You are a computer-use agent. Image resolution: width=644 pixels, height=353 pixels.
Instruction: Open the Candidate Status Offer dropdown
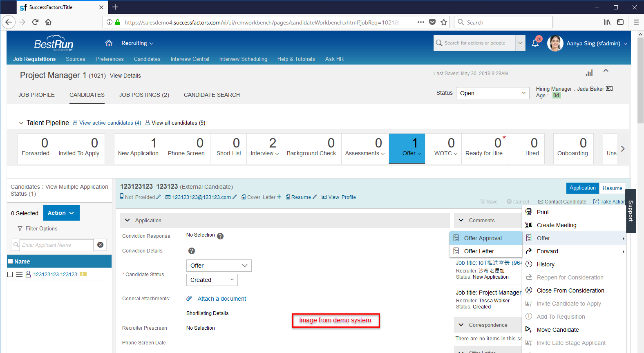(x=219, y=266)
